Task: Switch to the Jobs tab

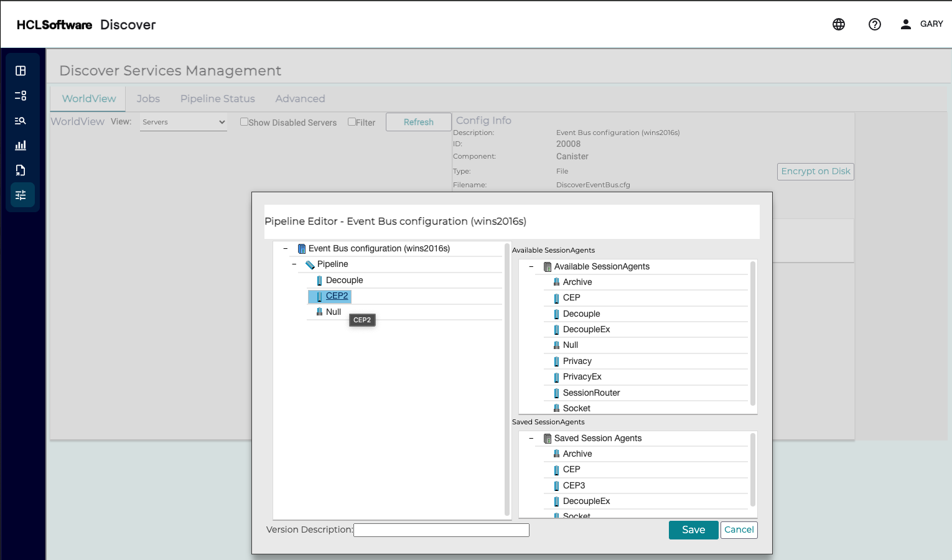Action: pyautogui.click(x=148, y=99)
